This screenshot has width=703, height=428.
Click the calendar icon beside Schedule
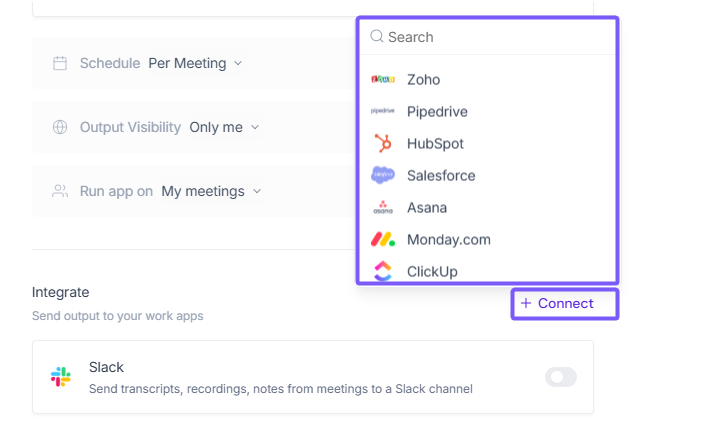60,63
